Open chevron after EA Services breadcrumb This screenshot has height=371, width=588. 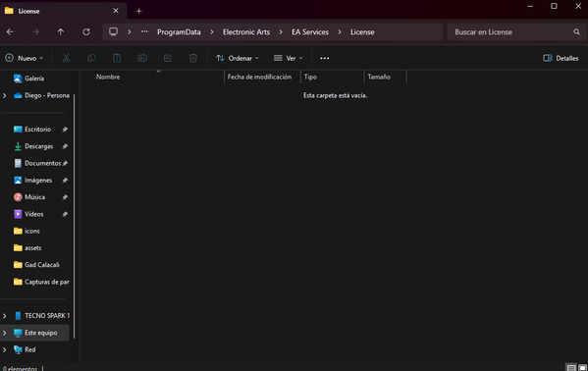click(x=340, y=31)
